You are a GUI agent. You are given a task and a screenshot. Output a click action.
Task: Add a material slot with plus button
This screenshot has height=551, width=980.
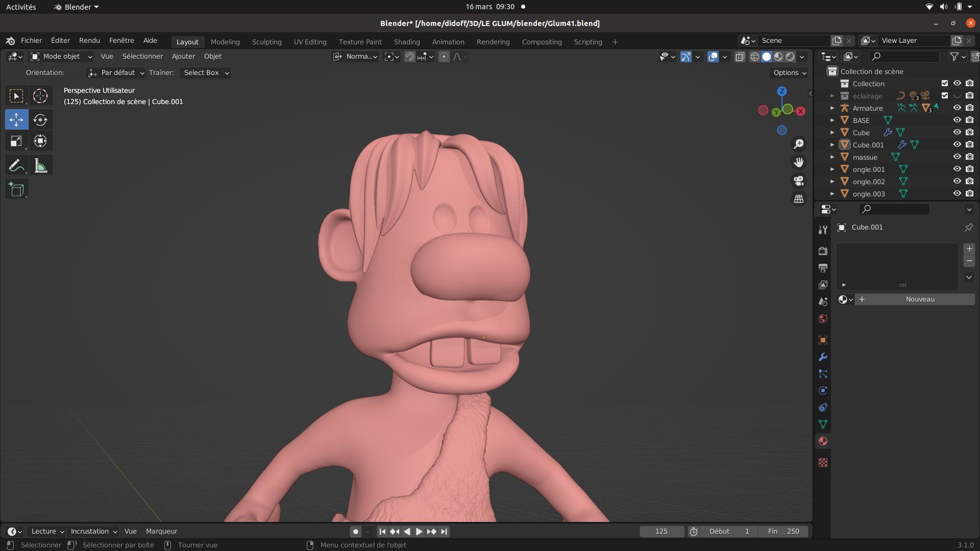969,249
